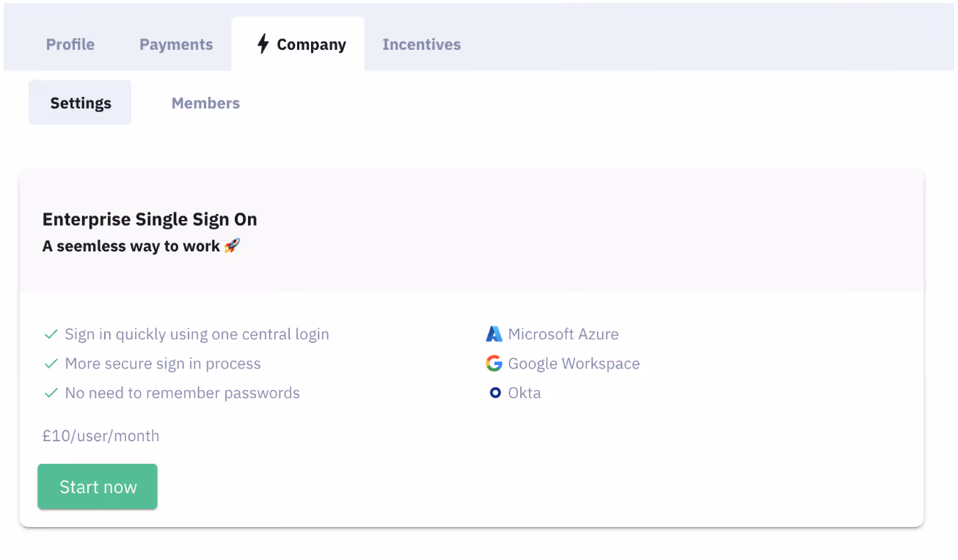Click the Okta logo icon
The image size is (958, 560).
pyautogui.click(x=495, y=393)
